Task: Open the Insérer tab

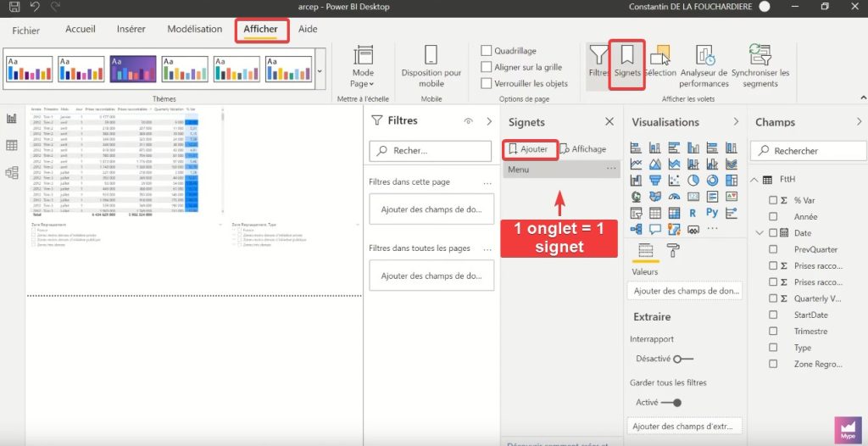Action: pyautogui.click(x=131, y=30)
